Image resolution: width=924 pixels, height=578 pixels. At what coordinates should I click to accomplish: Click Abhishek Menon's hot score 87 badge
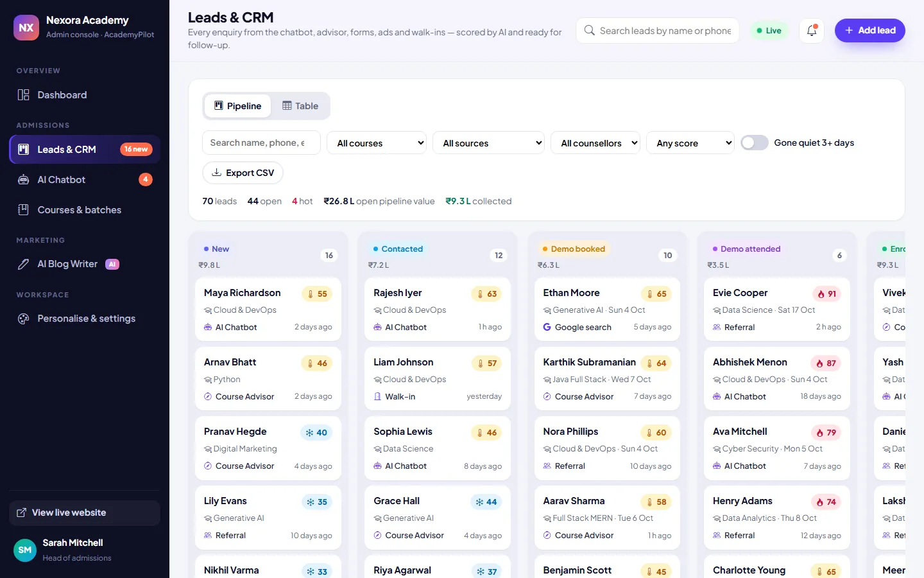(826, 363)
